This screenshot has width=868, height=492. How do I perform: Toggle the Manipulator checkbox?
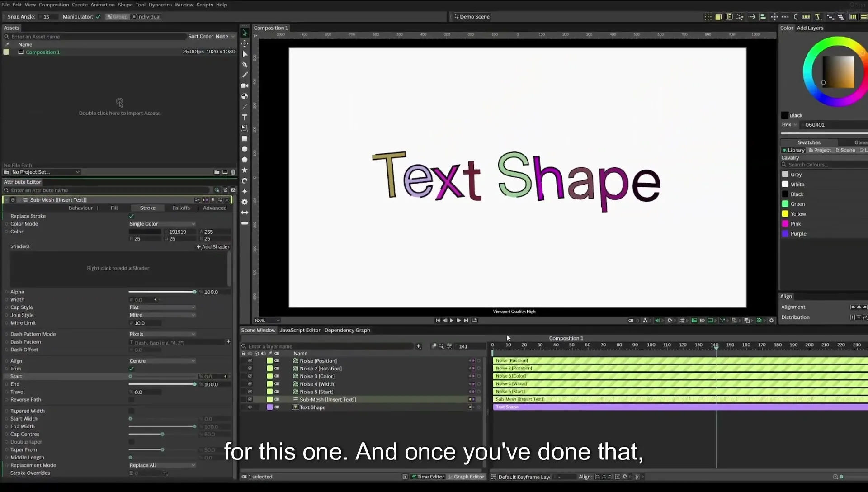point(98,17)
